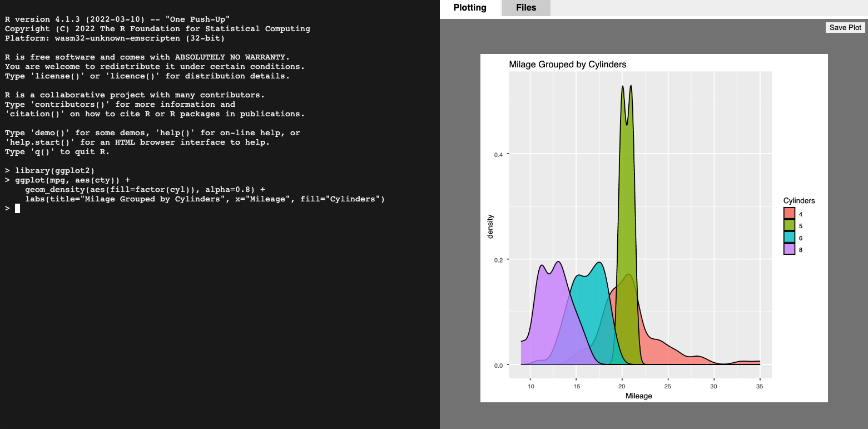Click the "Cylinders" legend title
The width and height of the screenshot is (868, 429).
coord(798,201)
